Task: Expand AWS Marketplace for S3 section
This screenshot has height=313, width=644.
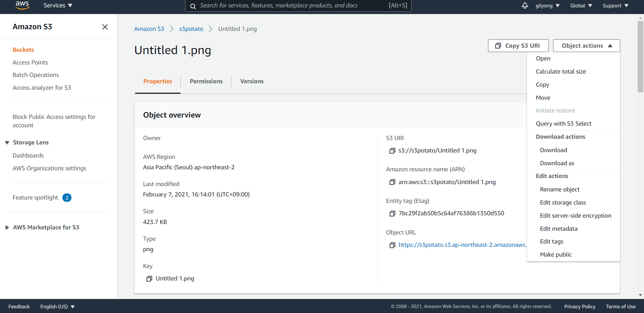Action: tap(7, 227)
